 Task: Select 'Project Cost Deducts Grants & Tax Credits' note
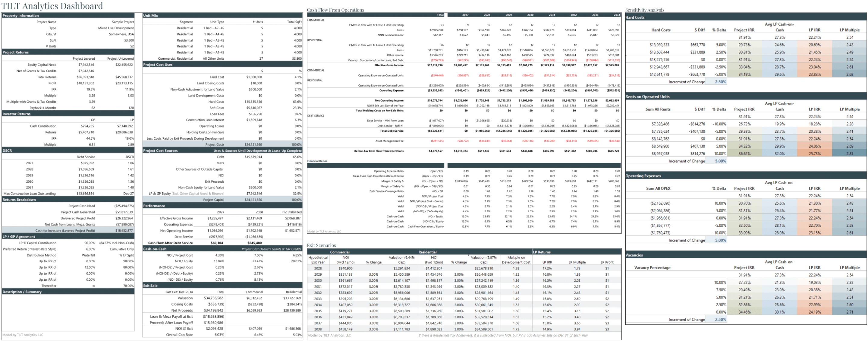click(x=271, y=249)
